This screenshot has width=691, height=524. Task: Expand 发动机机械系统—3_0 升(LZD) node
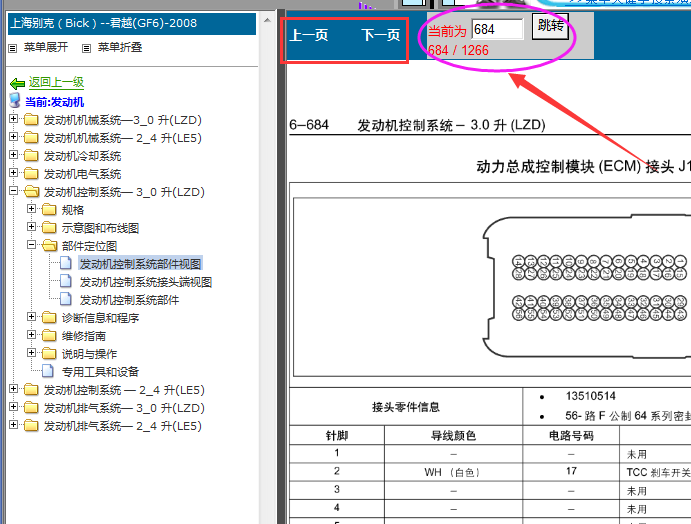[14, 119]
